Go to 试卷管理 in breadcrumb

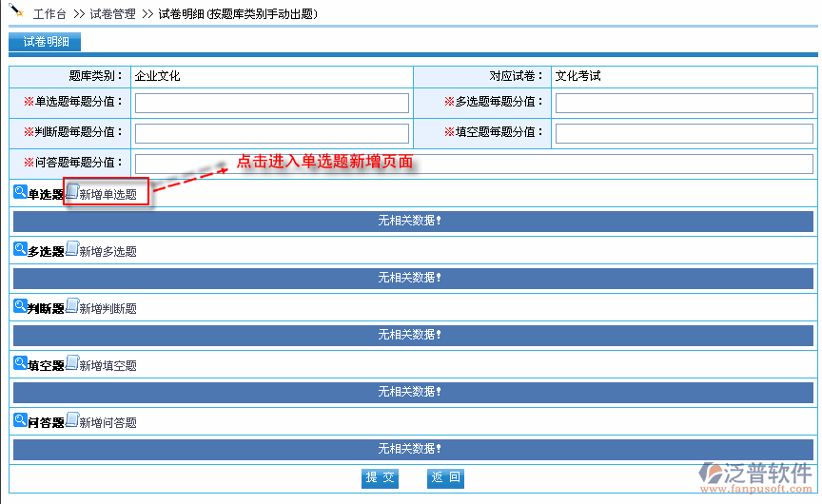112,14
